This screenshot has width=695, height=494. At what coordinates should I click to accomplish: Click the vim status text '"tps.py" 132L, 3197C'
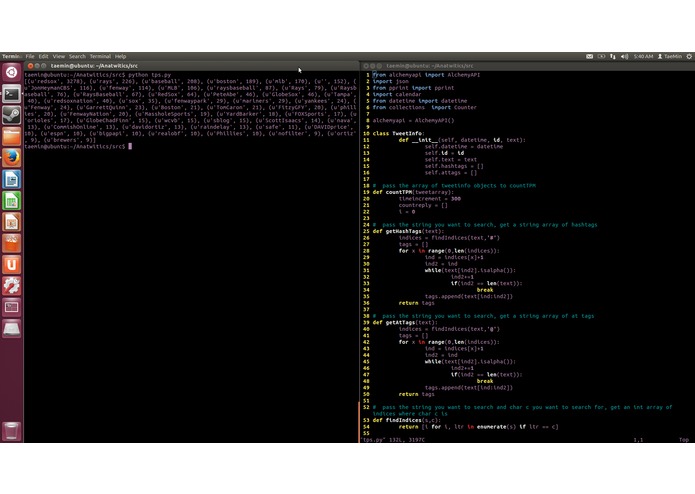point(393,440)
